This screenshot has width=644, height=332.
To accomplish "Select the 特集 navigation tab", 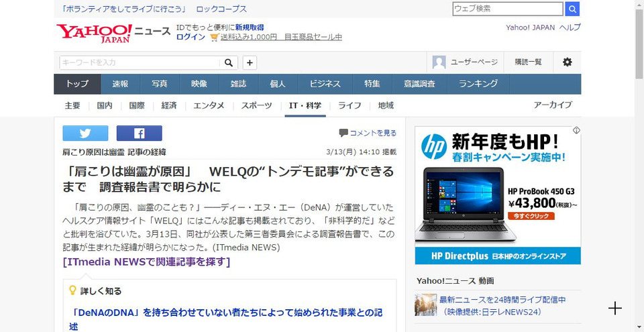I will point(372,84).
